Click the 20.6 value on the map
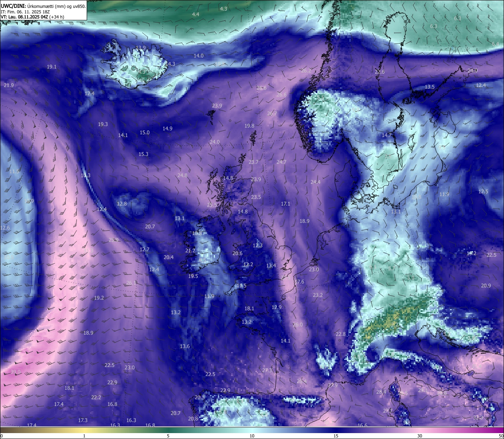 237,254
